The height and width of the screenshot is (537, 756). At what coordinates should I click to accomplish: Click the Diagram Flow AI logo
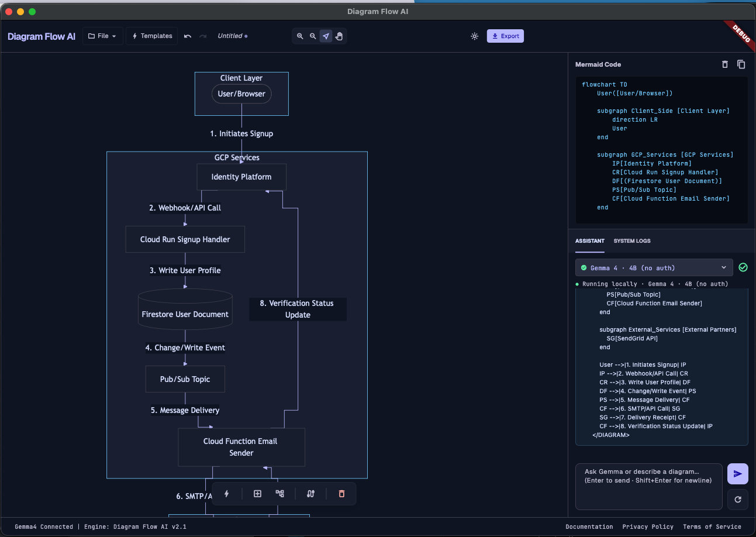tap(42, 36)
